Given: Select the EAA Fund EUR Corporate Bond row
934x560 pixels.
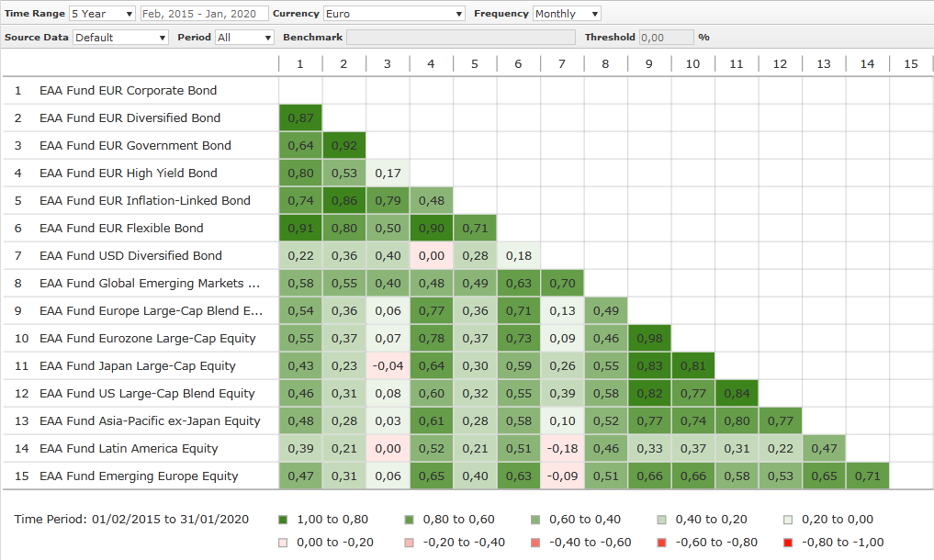Looking at the screenshot, I should point(128,91).
